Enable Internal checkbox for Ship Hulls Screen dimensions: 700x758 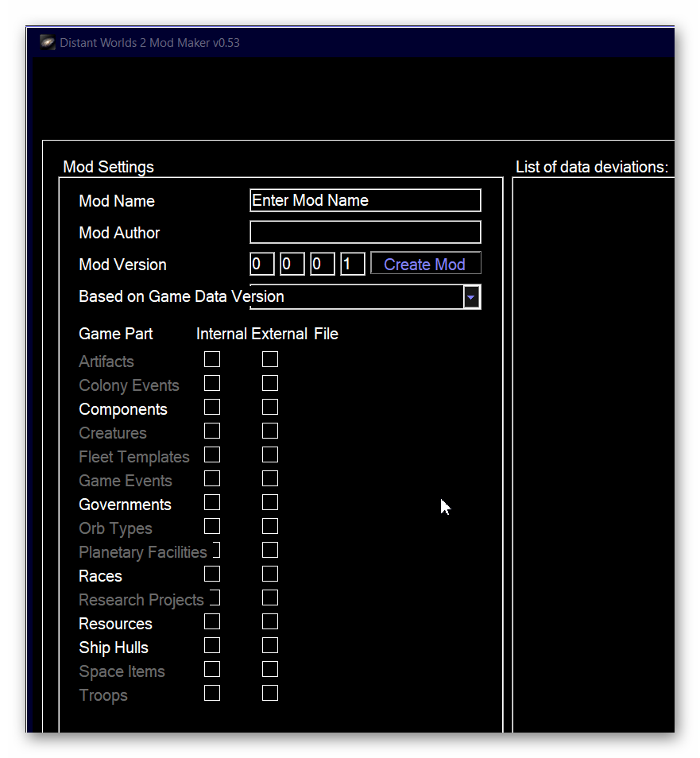tap(211, 645)
